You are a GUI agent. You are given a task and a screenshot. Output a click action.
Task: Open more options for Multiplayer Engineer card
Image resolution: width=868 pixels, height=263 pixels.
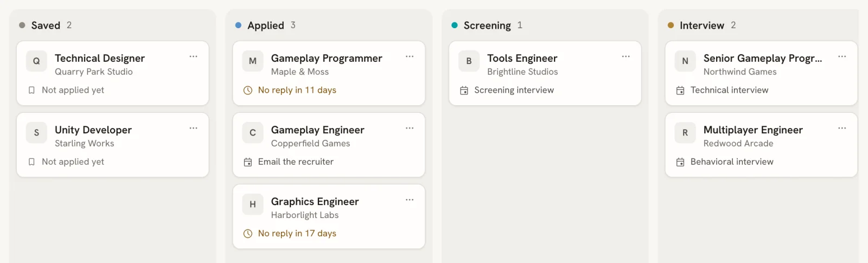(842, 128)
